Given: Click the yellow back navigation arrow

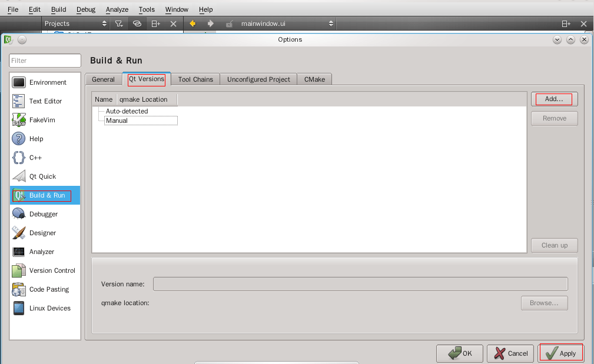Looking at the screenshot, I should click(192, 24).
